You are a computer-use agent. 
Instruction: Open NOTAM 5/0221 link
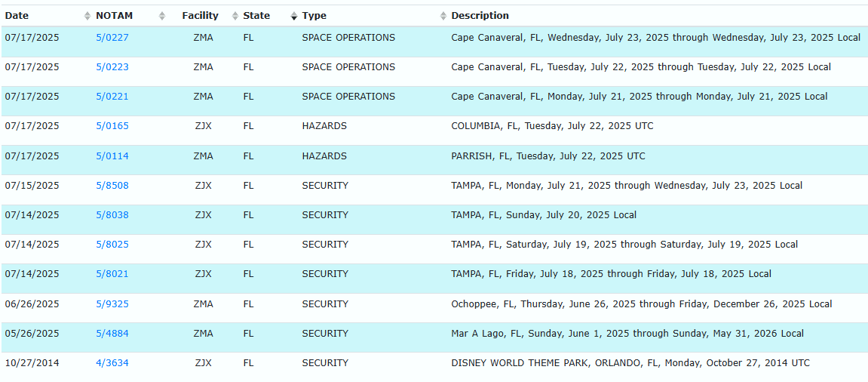click(x=112, y=97)
